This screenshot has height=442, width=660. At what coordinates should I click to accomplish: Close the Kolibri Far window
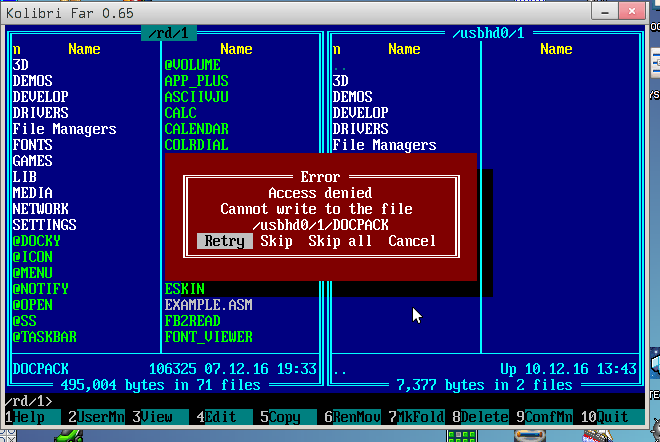[642, 10]
